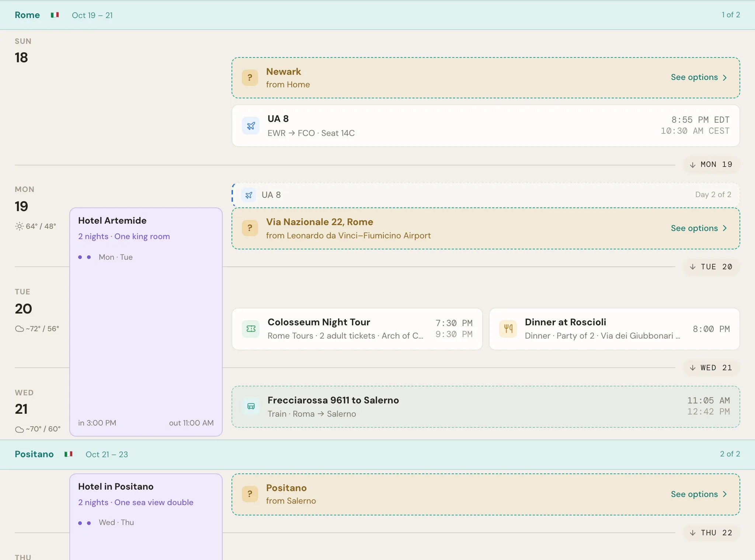
Task: See options for Via Nazionale 22, Rome
Action: click(699, 228)
